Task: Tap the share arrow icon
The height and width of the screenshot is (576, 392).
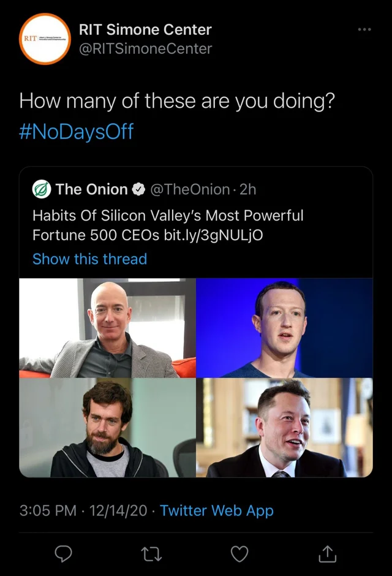Action: pyautogui.click(x=328, y=554)
